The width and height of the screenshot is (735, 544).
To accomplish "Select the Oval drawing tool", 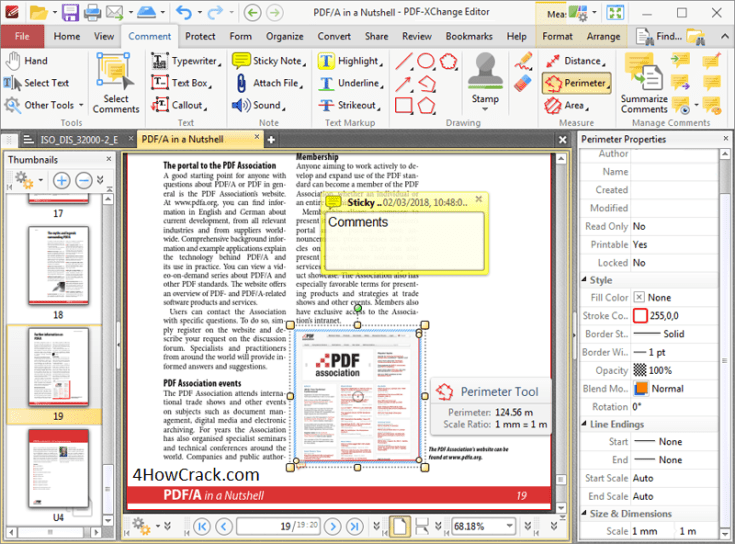I will [426, 61].
